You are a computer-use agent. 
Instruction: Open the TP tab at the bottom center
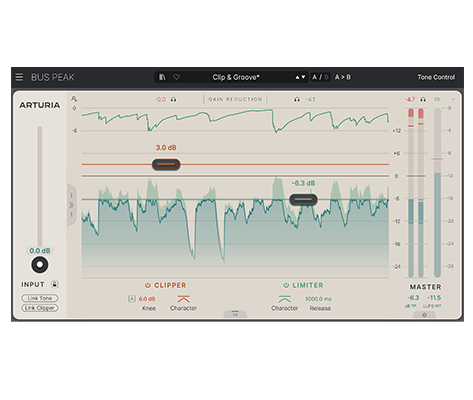[235, 314]
